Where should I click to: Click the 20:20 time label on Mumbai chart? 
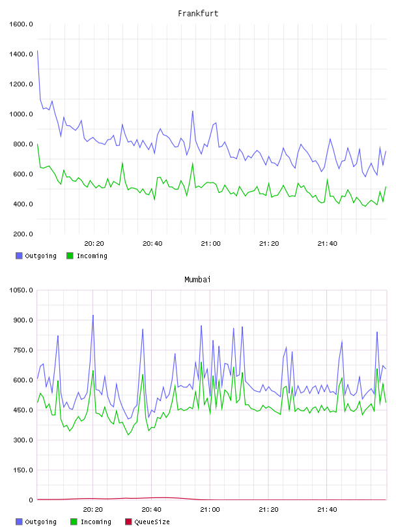coord(93,510)
